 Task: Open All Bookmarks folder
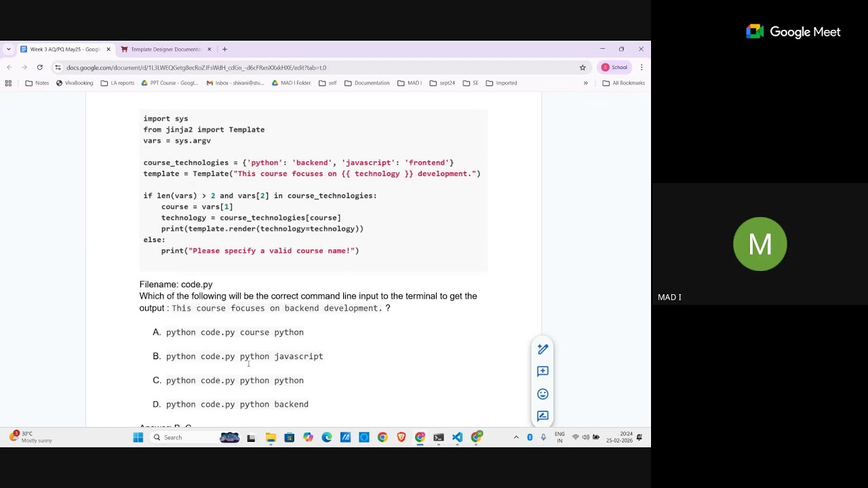click(624, 83)
